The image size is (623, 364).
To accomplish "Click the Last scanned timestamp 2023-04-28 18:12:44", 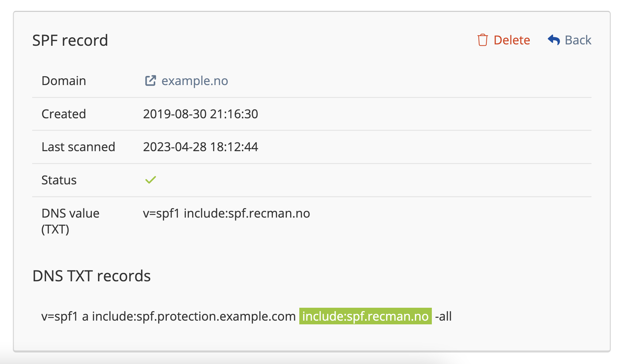I will 200,147.
